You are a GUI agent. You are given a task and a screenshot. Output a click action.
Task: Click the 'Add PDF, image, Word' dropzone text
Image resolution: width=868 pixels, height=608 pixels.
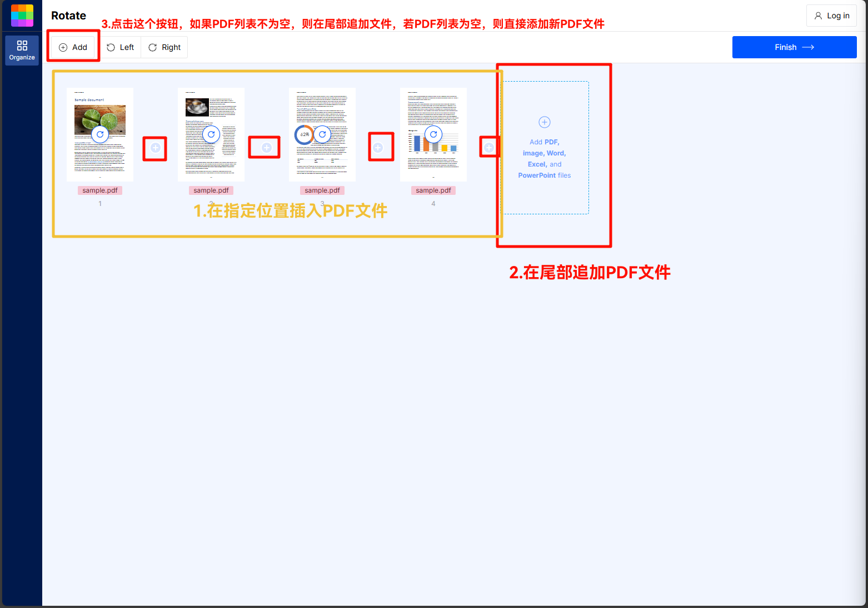pyautogui.click(x=545, y=159)
